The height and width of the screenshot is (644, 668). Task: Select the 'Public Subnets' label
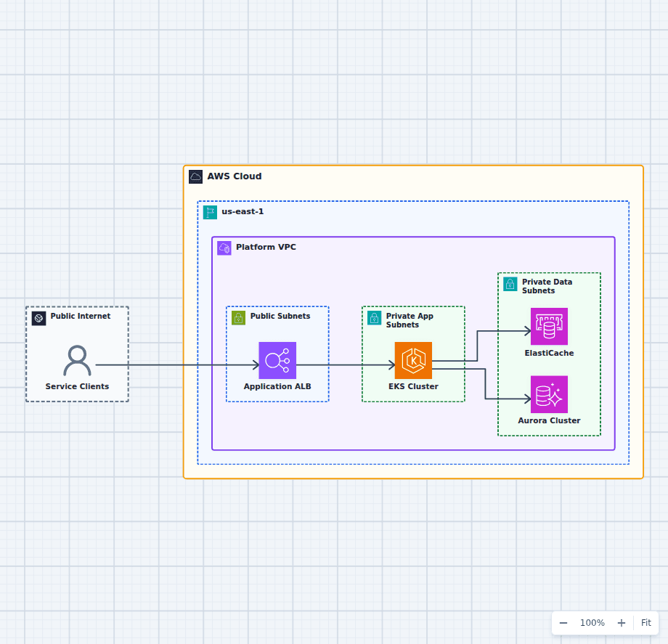pyautogui.click(x=280, y=316)
